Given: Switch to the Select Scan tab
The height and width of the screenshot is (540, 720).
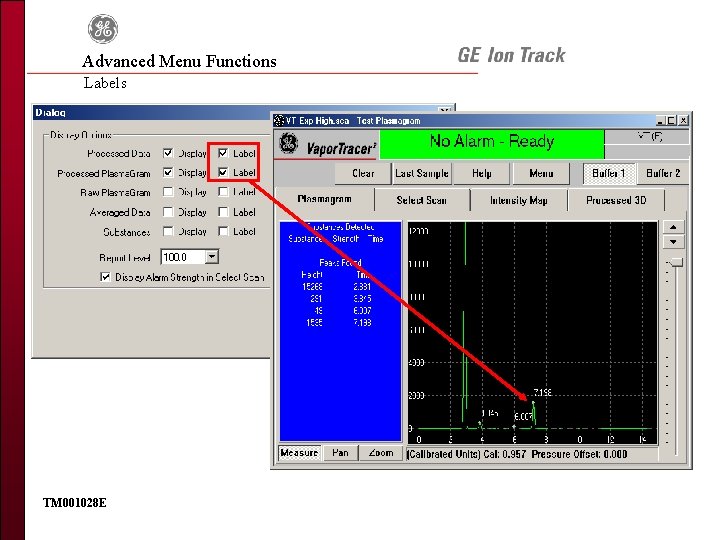Looking at the screenshot, I should [422, 200].
